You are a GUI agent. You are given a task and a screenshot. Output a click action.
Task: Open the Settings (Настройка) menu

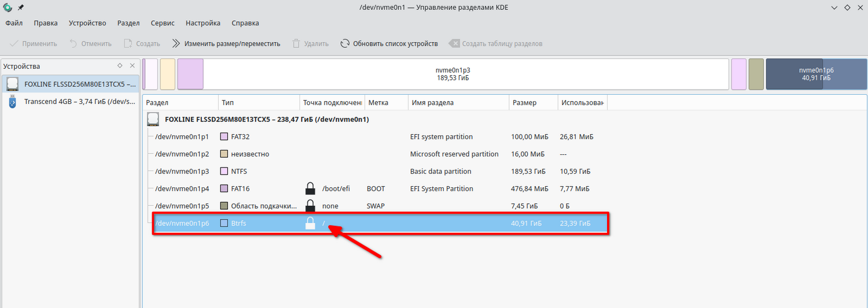tap(203, 23)
